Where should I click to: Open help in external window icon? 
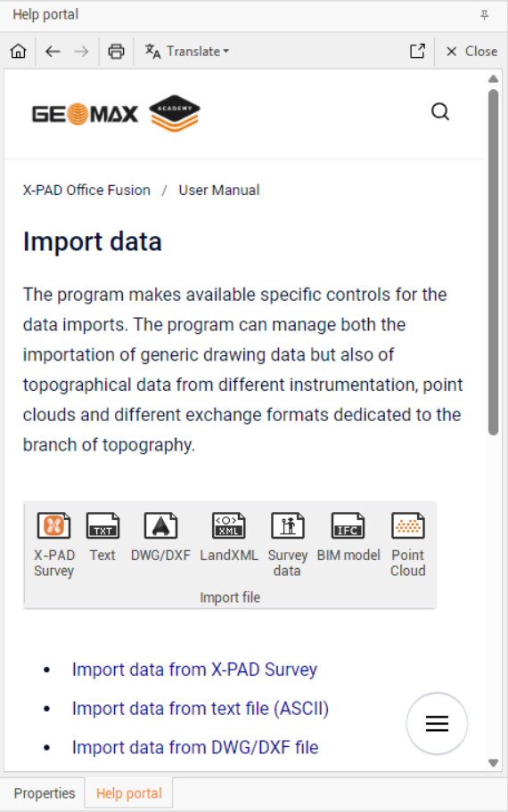coord(417,51)
